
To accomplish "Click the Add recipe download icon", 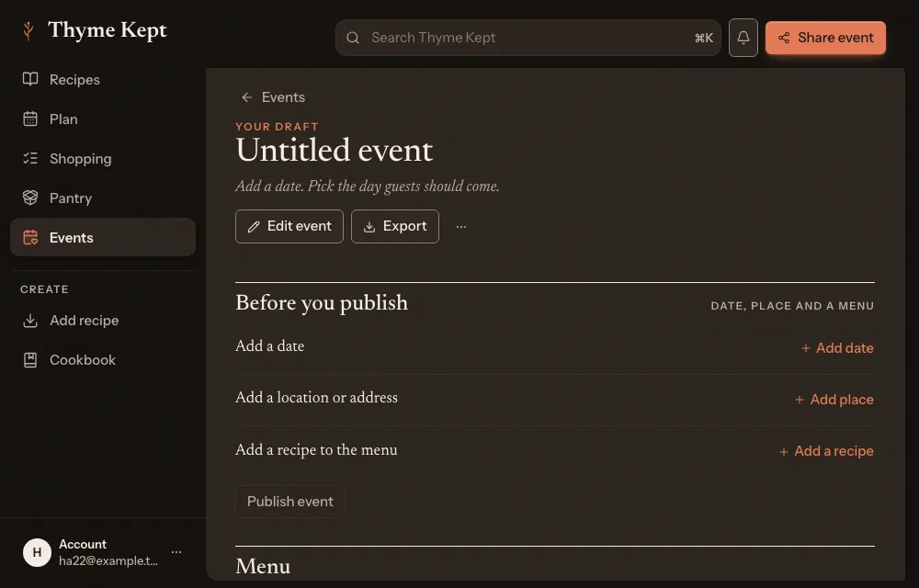I will 30,321.
